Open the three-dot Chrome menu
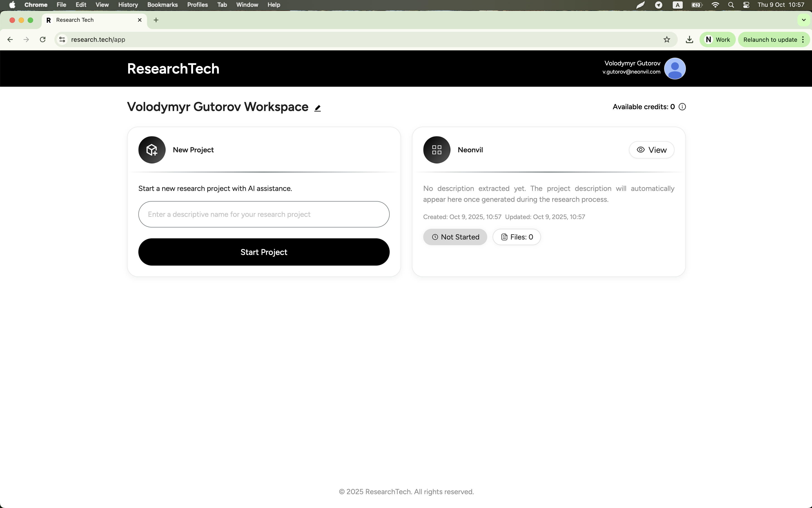The height and width of the screenshot is (508, 812). pos(803,39)
